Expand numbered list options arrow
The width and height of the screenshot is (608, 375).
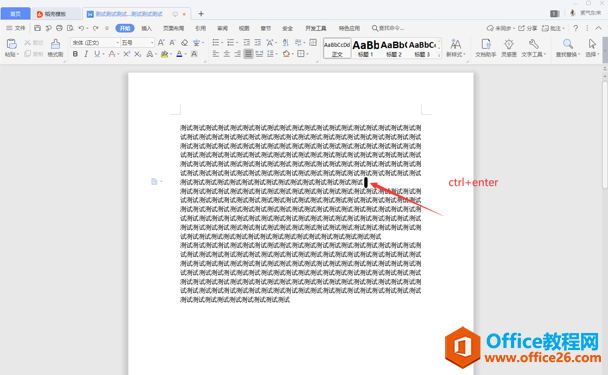237,43
